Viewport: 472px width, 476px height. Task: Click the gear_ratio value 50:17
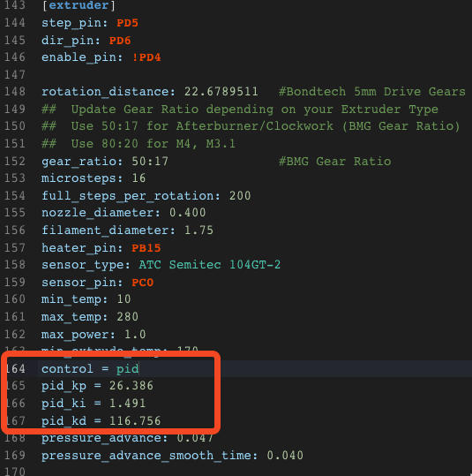150,162
